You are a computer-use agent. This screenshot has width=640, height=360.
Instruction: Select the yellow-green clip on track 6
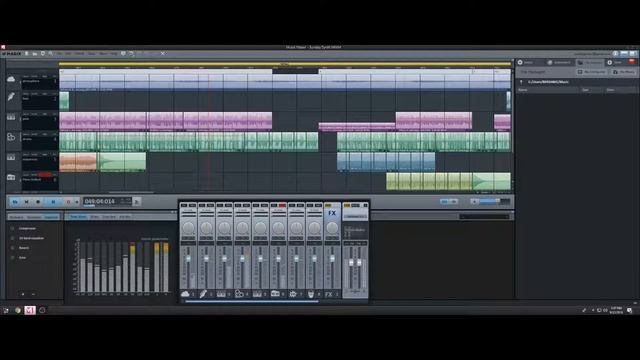[429, 181]
